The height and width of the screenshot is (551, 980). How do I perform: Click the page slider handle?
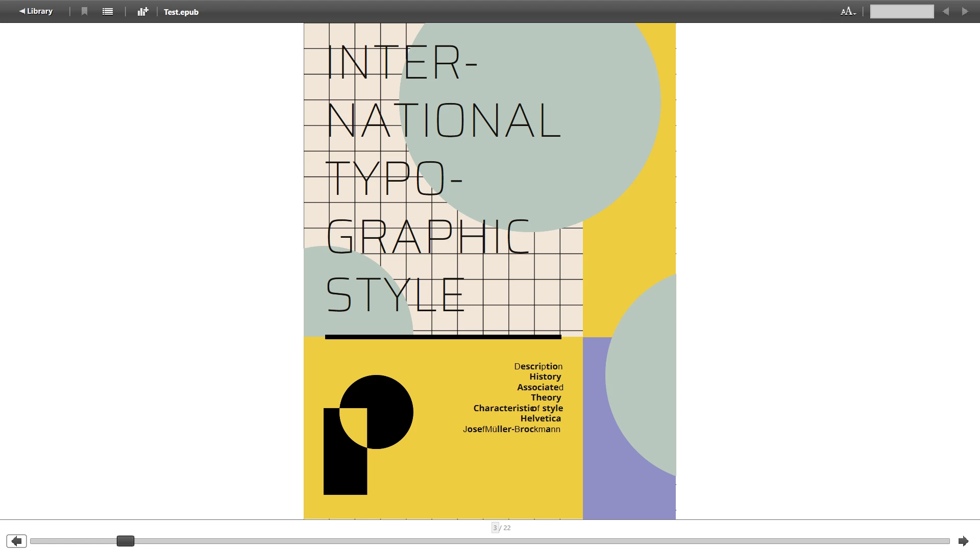coord(125,541)
